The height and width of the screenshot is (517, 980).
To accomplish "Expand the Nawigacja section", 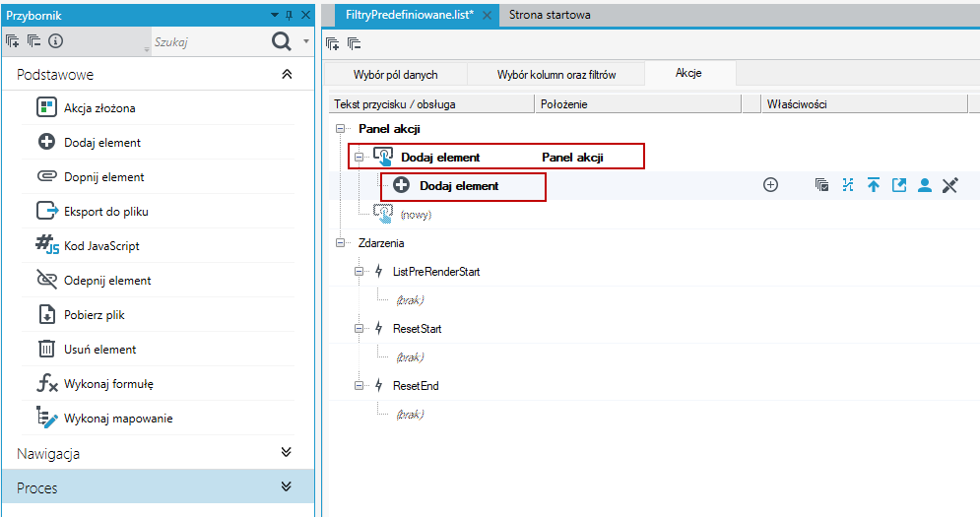I will pyautogui.click(x=287, y=452).
